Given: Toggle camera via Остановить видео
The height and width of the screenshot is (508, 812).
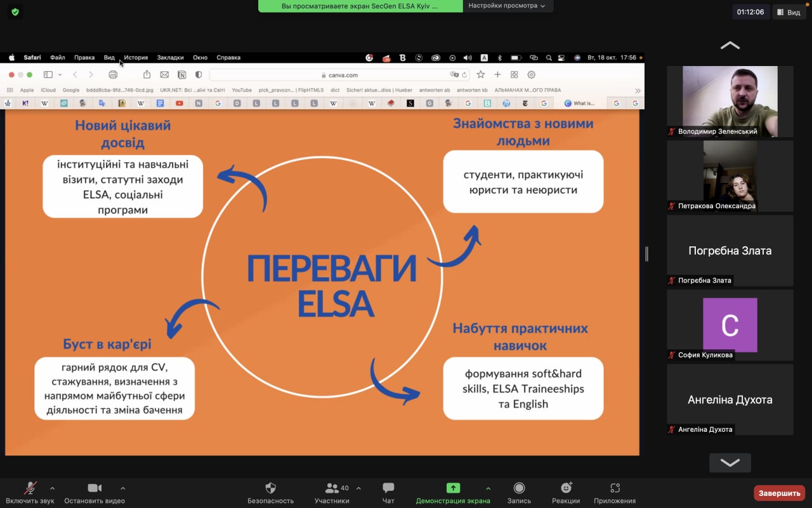Looking at the screenshot, I should 95,488.
